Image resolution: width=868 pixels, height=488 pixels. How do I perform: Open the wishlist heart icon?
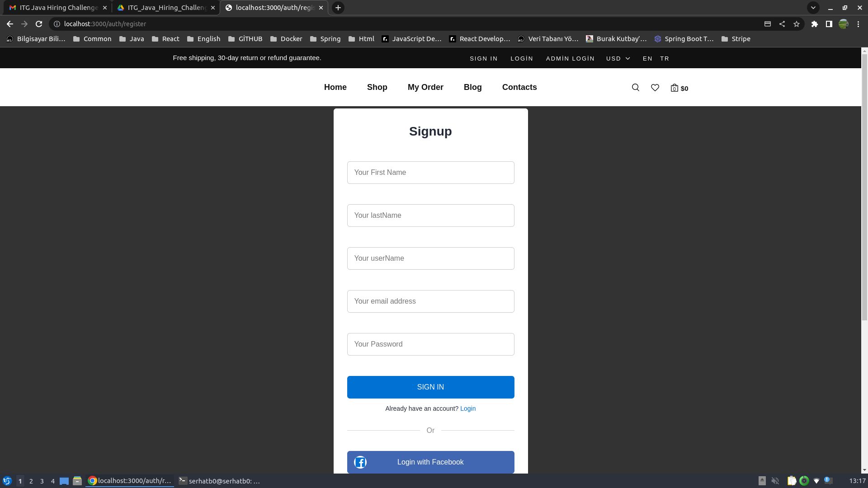[x=655, y=88]
